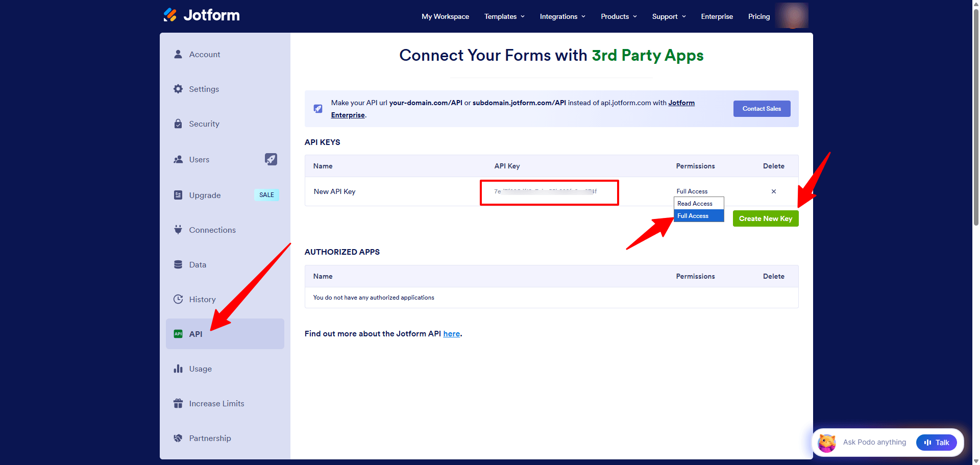Screen dimensions: 980x465
Task: Go to My Workspace
Action: tap(445, 16)
